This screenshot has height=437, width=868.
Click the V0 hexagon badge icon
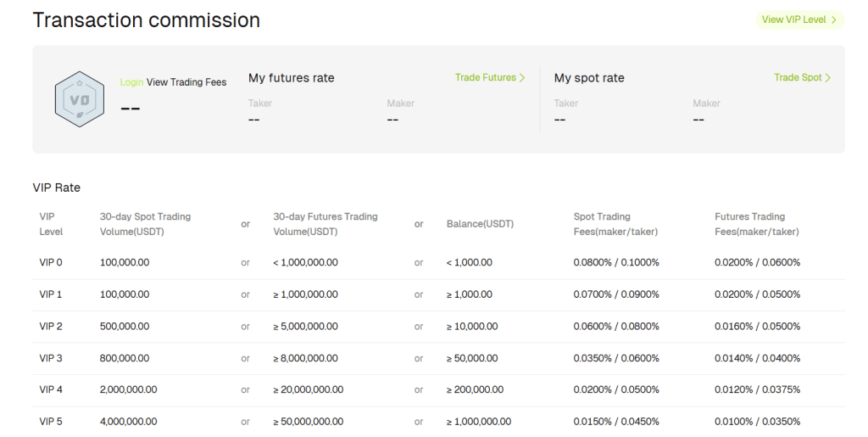80,99
